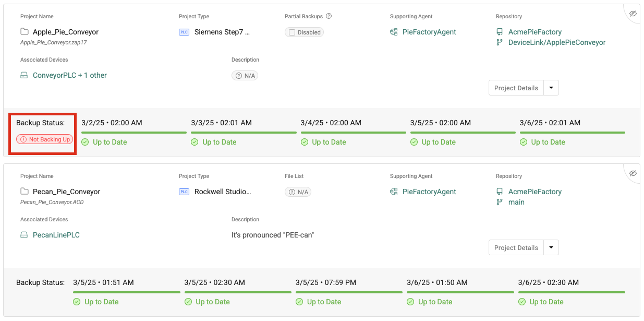Click the branch icon beside DeviceLink/ApplePieConveyor
This screenshot has height=321, width=644.
(500, 42)
